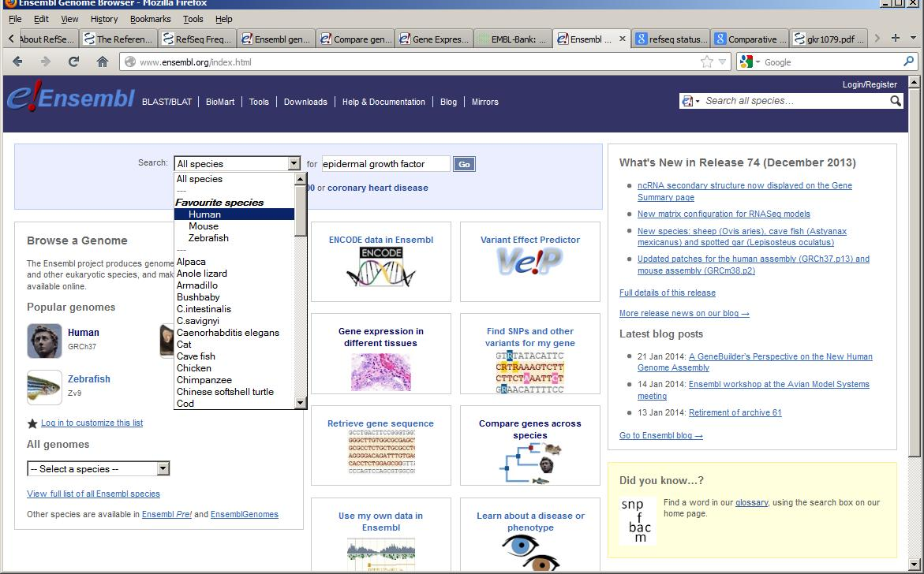The height and width of the screenshot is (574, 924).
Task: Open the coronary heart disease example link
Action: (x=378, y=188)
